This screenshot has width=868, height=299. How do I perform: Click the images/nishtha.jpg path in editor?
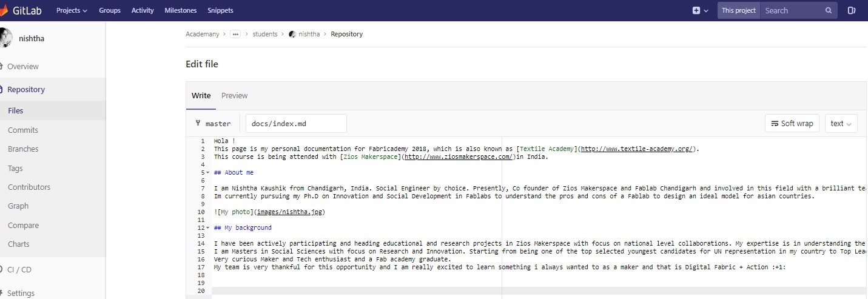pyautogui.click(x=291, y=212)
